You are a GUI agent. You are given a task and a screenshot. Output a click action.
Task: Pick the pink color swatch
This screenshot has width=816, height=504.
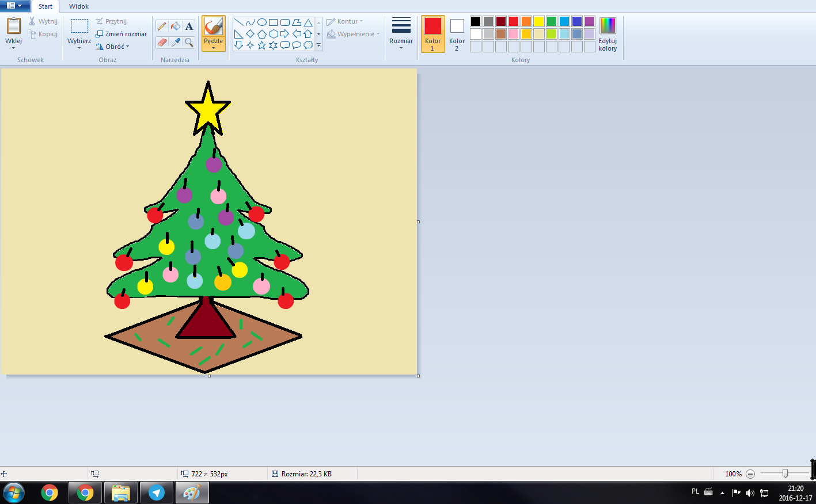[514, 34]
